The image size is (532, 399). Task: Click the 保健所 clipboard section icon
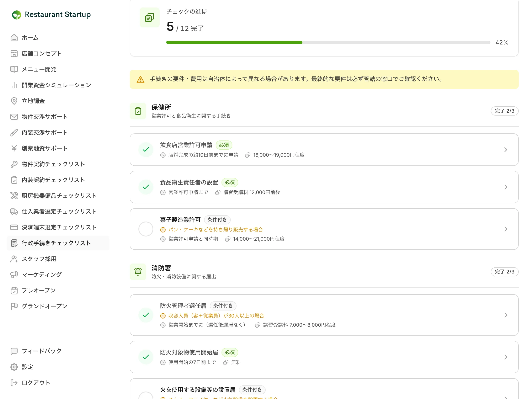coord(138,111)
